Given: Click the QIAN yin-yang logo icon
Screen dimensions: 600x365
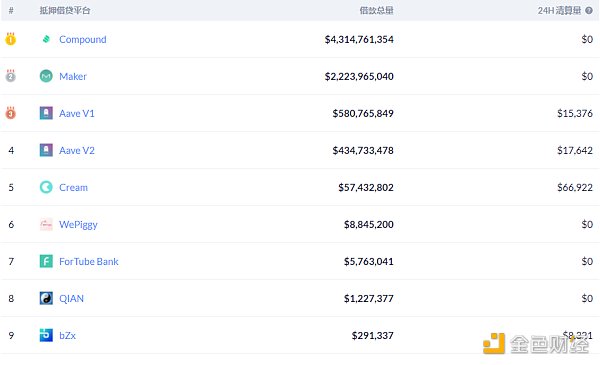Looking at the screenshot, I should 46,298.
